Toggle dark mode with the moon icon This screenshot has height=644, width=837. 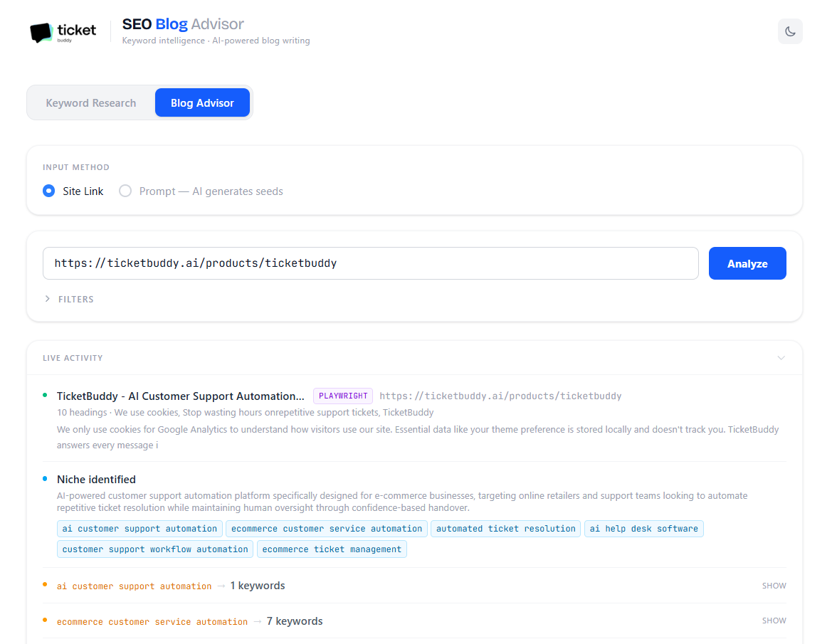point(790,31)
